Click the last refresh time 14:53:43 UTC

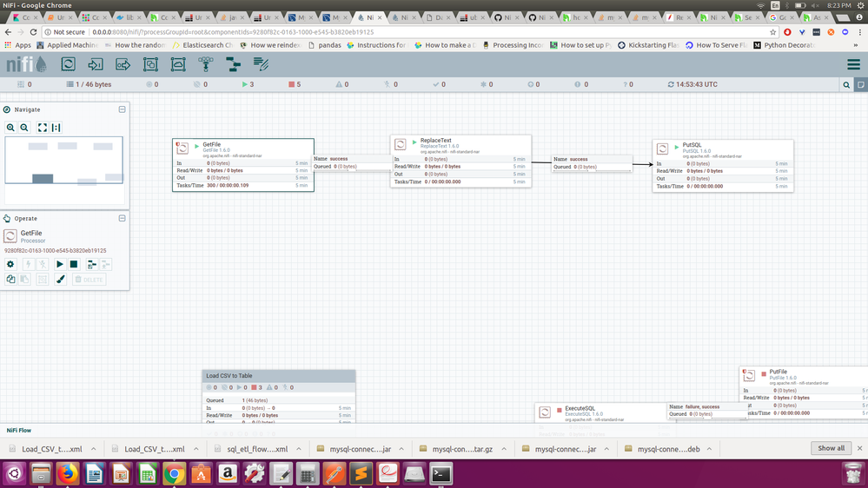pos(692,84)
